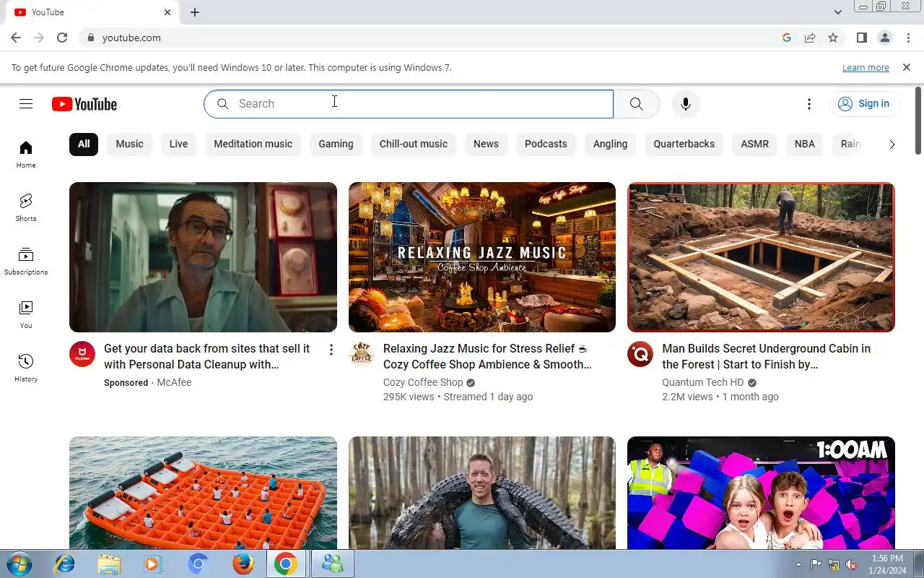The image size is (924, 578).
Task: Click Google icon in address bar
Action: pyautogui.click(x=787, y=38)
